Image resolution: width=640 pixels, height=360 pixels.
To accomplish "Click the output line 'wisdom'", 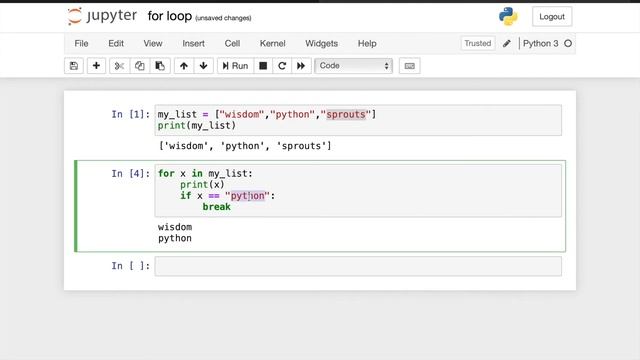I will (175, 227).
